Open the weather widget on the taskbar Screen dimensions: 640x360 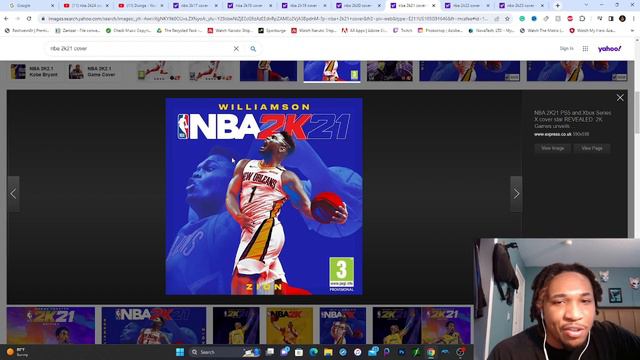tap(17, 352)
